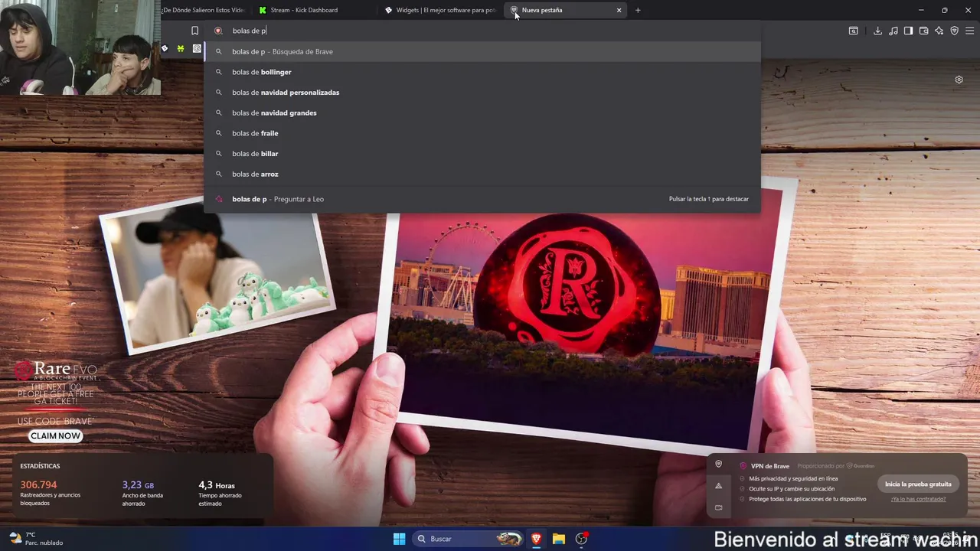The image size is (980, 551).
Task: Click the Brave Shields lion icon in address bar
Action: [218, 31]
